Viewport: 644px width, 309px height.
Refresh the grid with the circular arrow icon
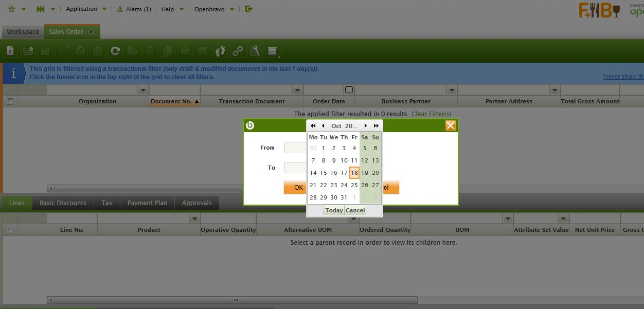click(x=115, y=51)
